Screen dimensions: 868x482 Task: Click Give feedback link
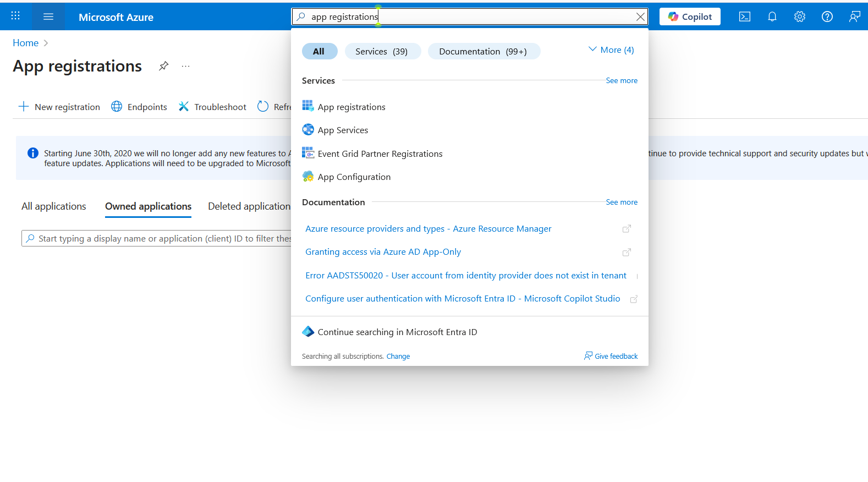point(611,356)
